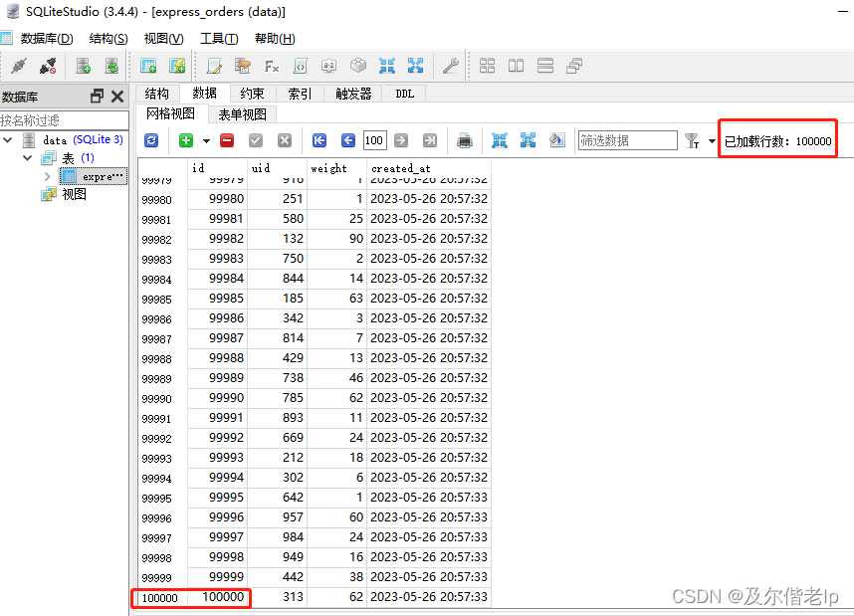Select the 网格视图 tab
The image size is (854, 616).
coord(170,113)
